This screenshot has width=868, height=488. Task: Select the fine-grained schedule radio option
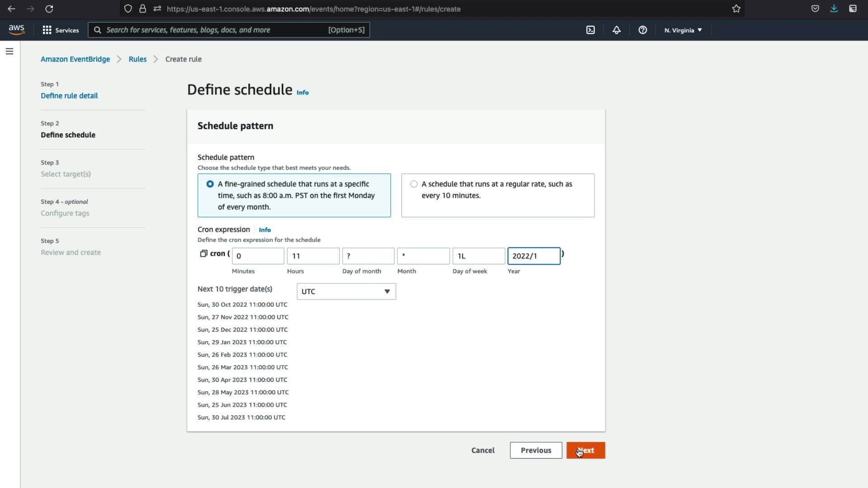(210, 184)
